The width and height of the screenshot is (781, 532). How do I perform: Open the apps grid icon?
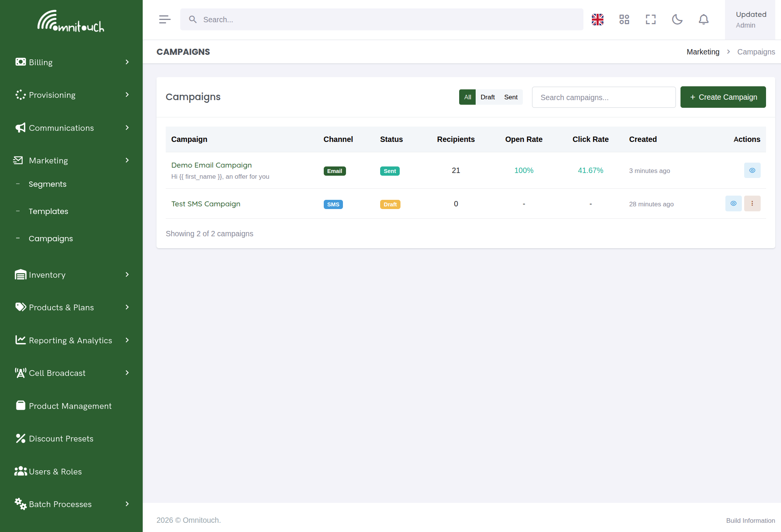point(624,20)
